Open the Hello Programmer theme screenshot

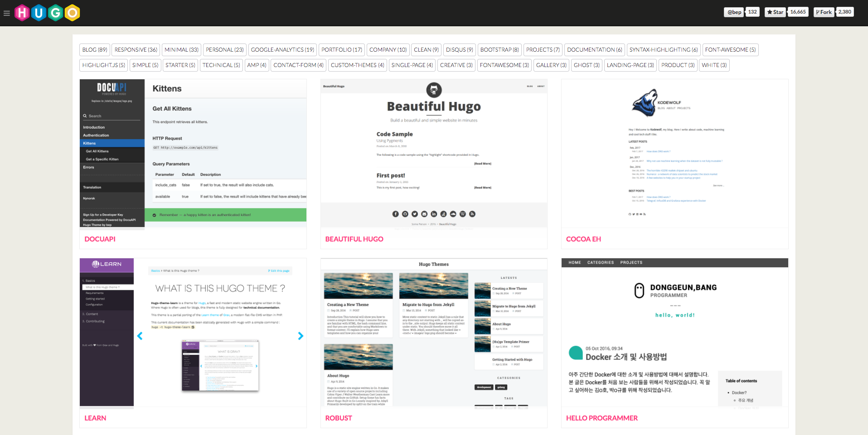[x=675, y=333]
